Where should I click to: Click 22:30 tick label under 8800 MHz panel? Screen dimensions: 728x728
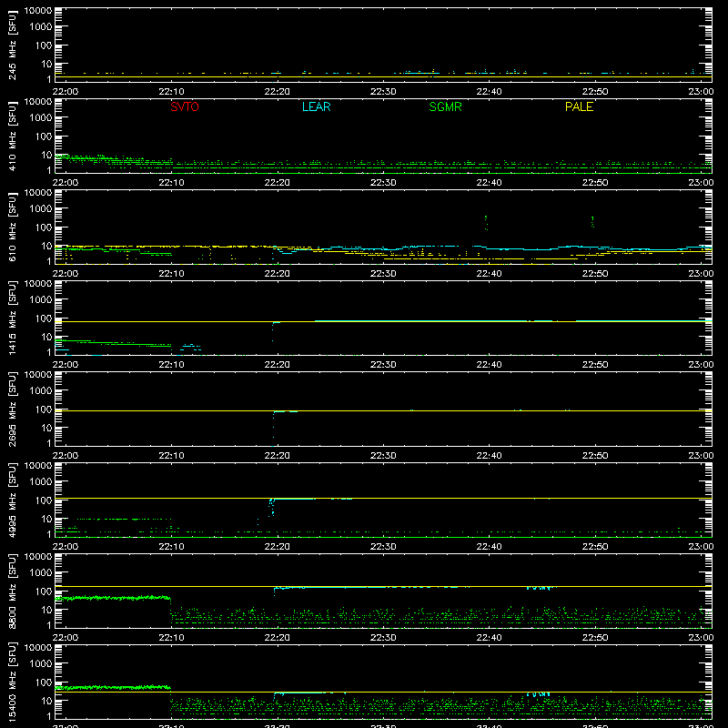[x=383, y=638]
